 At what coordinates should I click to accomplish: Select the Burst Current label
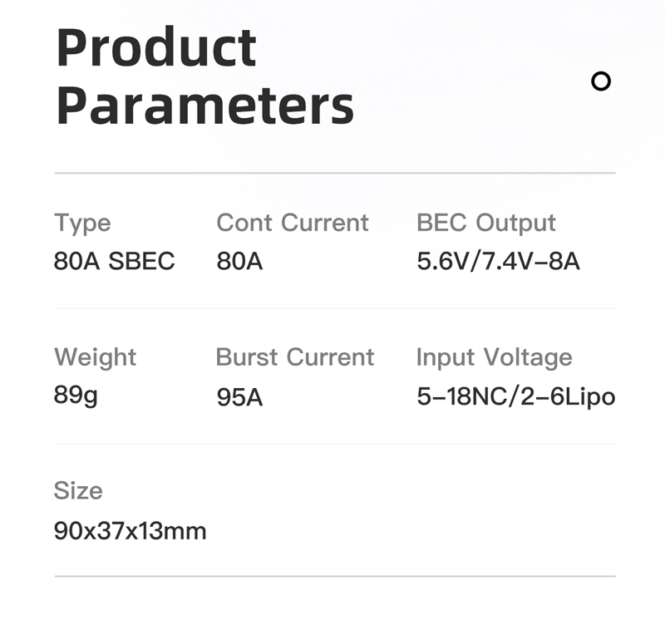pos(295,357)
